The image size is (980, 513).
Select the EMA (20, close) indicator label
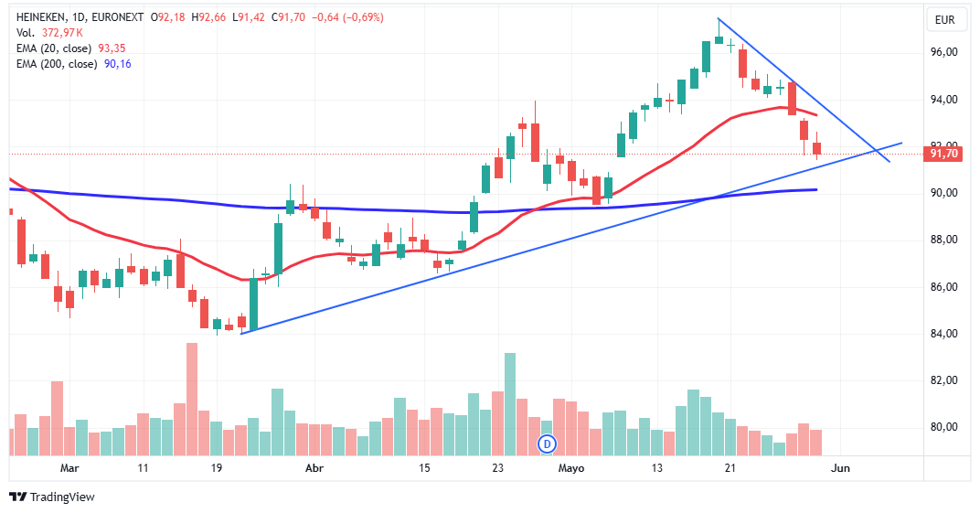(54, 48)
